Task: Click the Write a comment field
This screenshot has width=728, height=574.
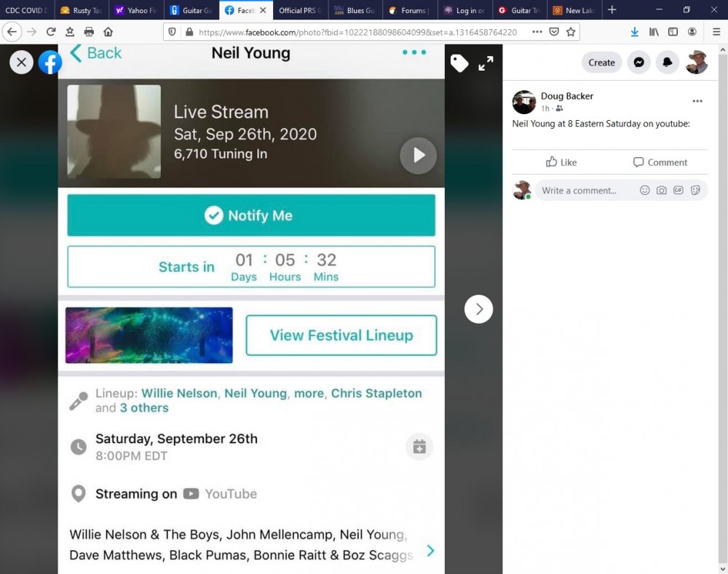Action: pyautogui.click(x=622, y=191)
